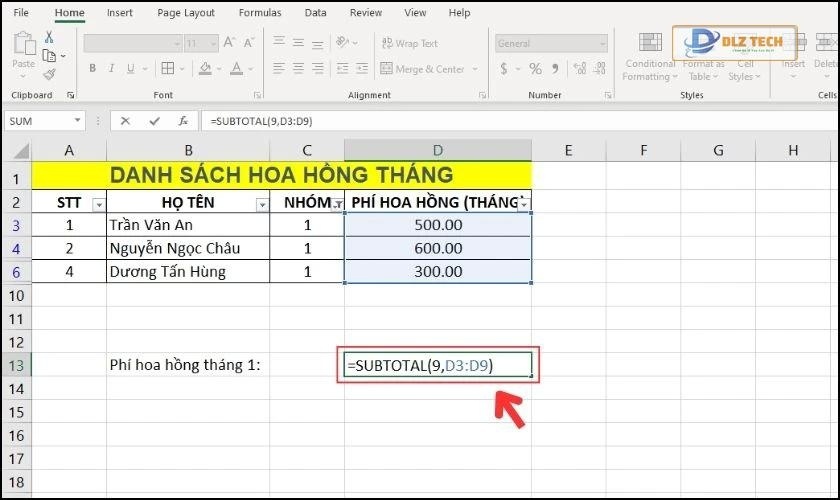Click the Increase Font Size icon

(x=231, y=44)
